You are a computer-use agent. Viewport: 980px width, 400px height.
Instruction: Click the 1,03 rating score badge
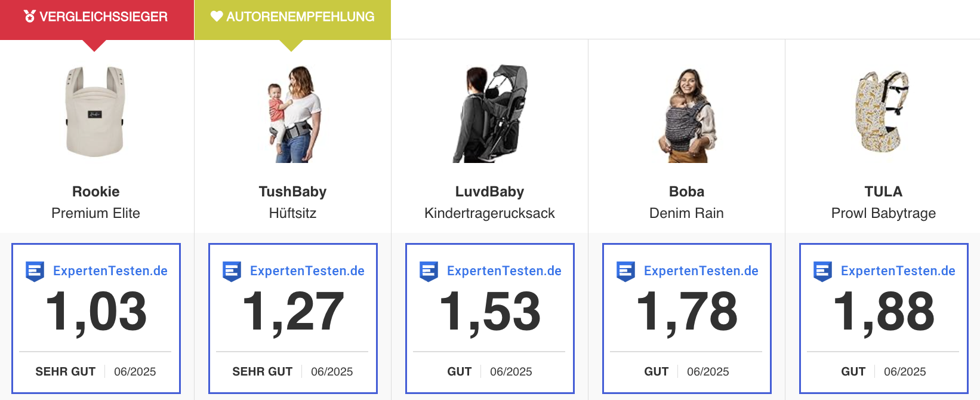pos(96,318)
